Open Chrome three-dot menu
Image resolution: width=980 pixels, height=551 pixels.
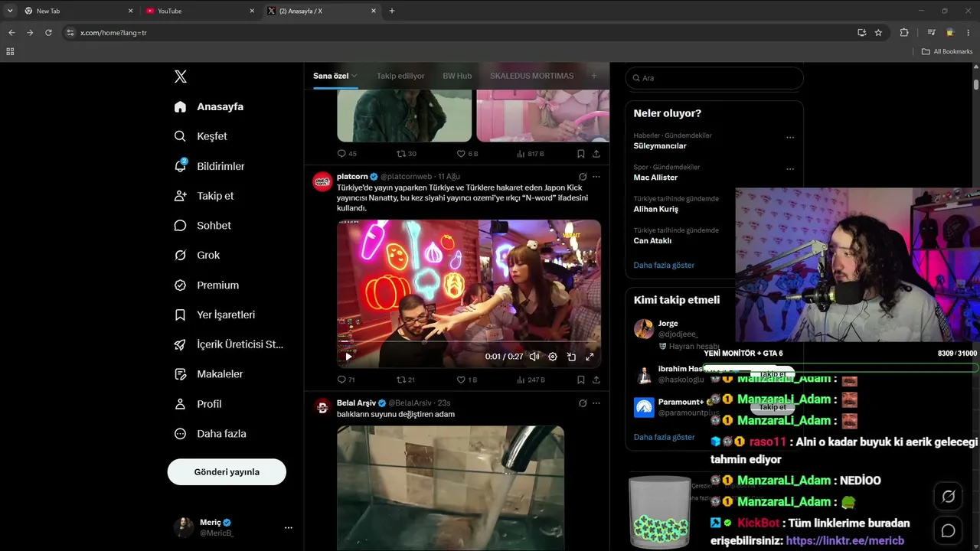click(x=969, y=33)
